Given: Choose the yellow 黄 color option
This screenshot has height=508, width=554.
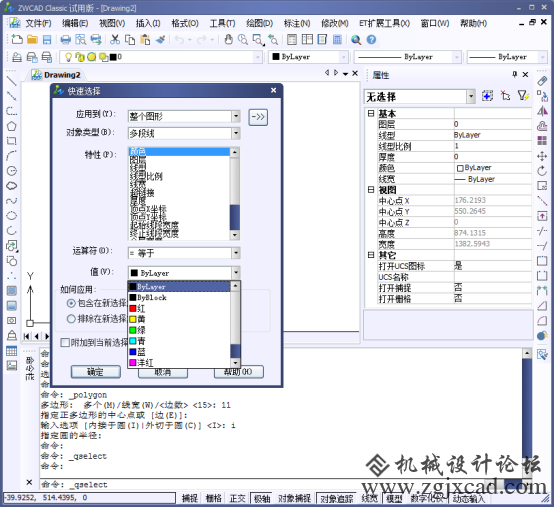Looking at the screenshot, I should (179, 319).
